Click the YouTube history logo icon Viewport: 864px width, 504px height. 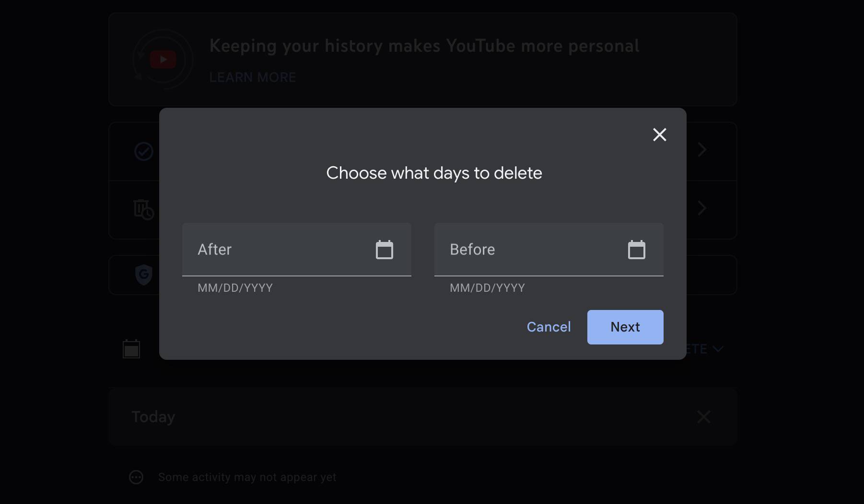163,59
